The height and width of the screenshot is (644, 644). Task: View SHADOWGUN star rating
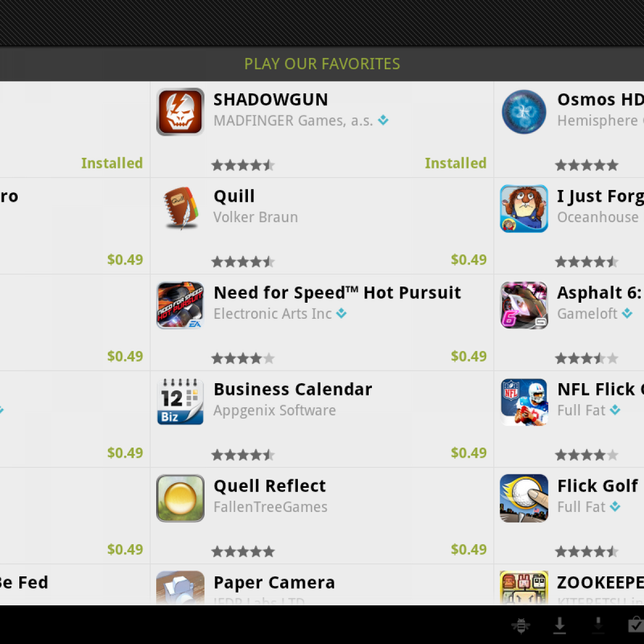click(243, 165)
